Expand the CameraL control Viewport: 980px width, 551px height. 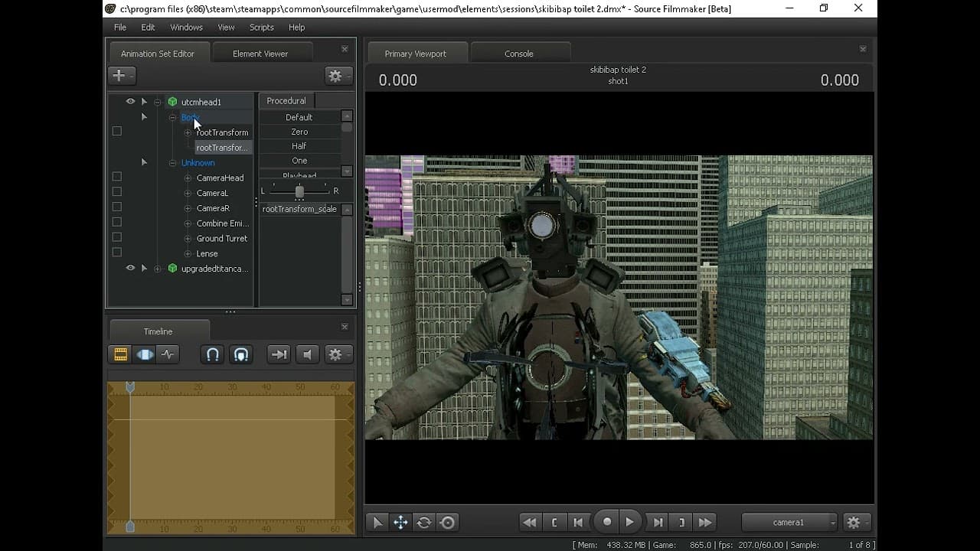[x=188, y=194]
